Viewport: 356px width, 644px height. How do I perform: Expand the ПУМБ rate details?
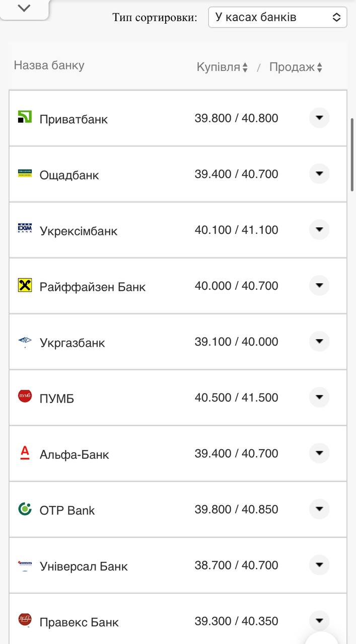(319, 397)
